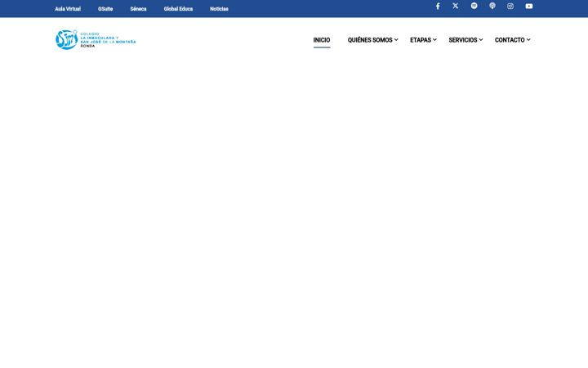This screenshot has height=368, width=588.
Task: Open the Aula Virtual link
Action: [x=68, y=9]
